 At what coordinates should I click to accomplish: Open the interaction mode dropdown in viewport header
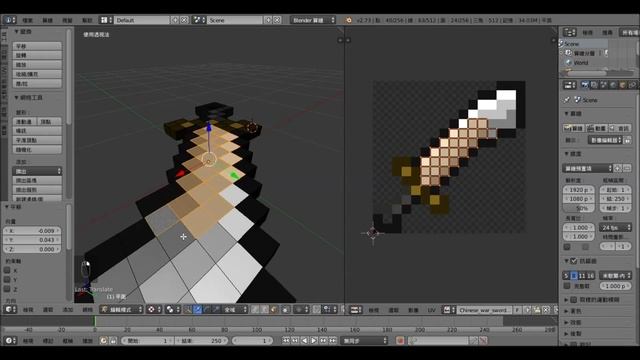click(x=122, y=309)
